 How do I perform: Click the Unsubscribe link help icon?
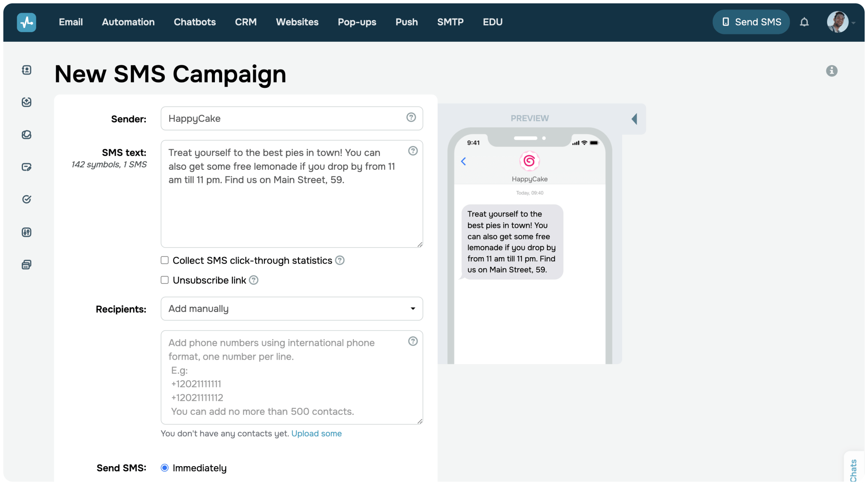pos(254,280)
